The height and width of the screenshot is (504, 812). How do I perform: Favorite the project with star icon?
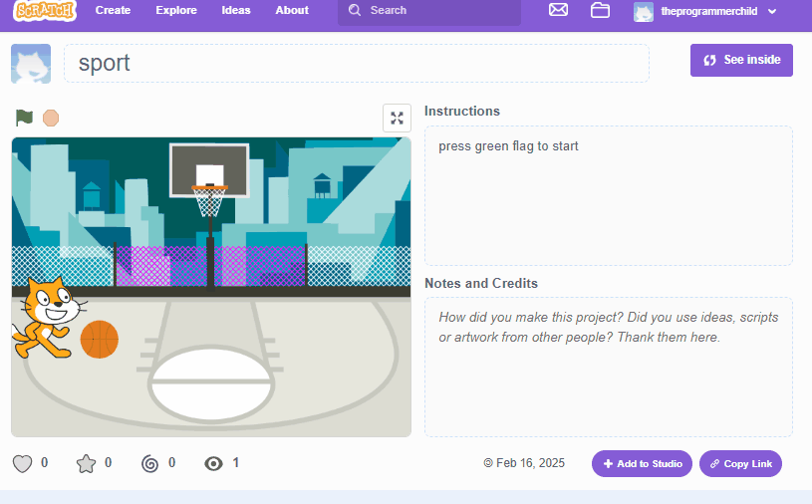pos(86,463)
